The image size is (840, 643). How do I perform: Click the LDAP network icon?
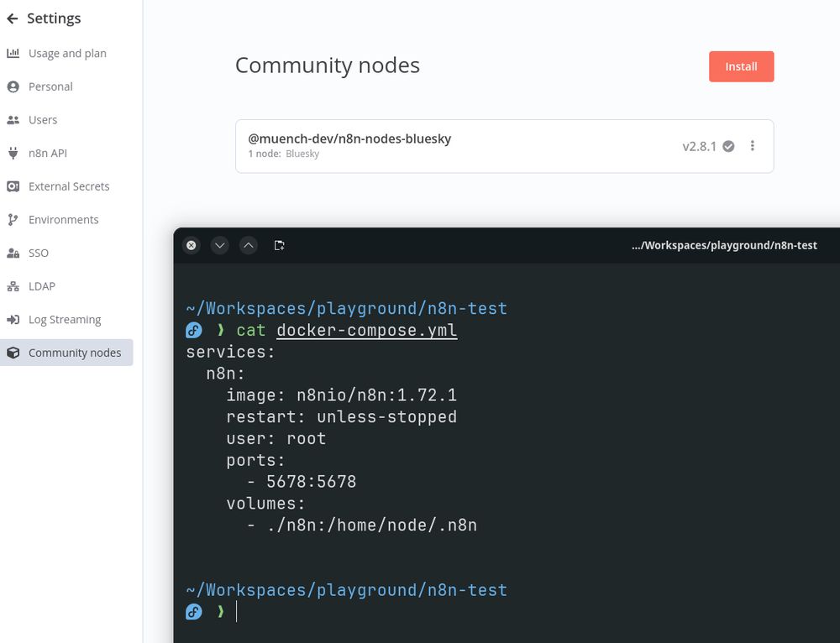(13, 286)
